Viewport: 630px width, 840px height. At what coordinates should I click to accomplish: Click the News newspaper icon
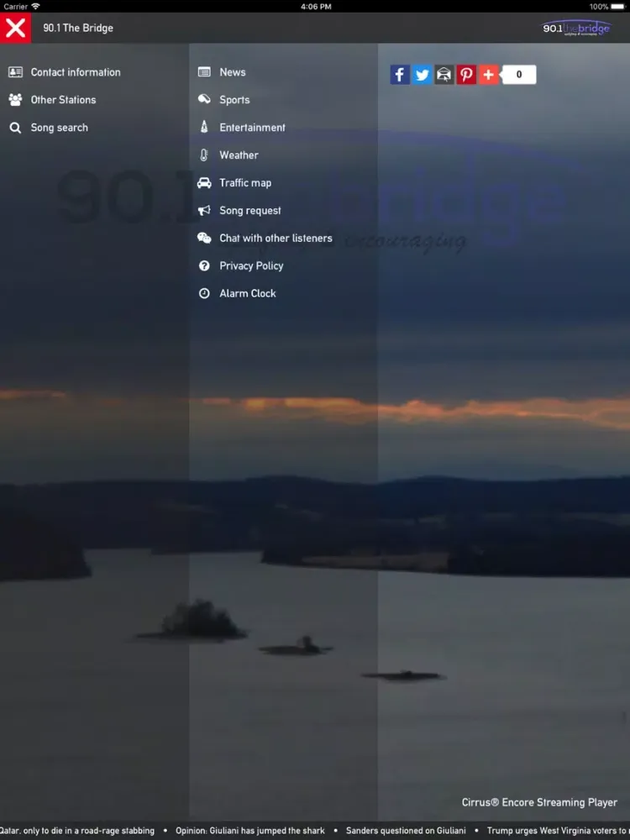click(204, 71)
